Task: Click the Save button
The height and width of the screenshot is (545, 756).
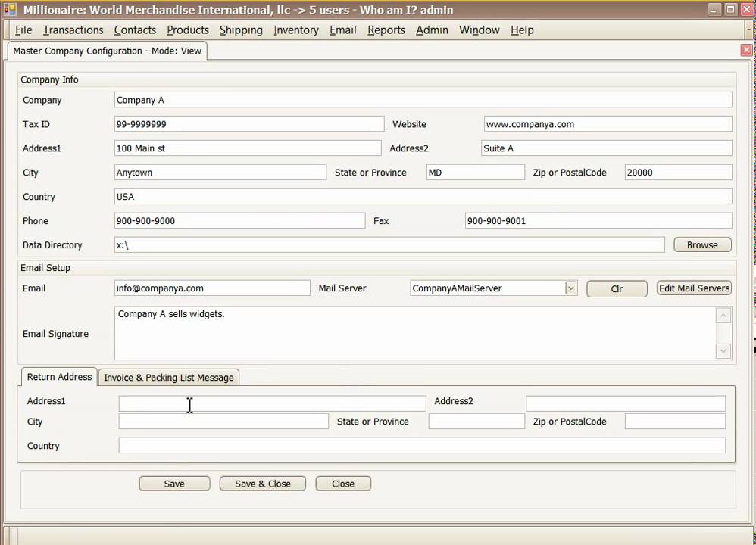Action: tap(174, 484)
